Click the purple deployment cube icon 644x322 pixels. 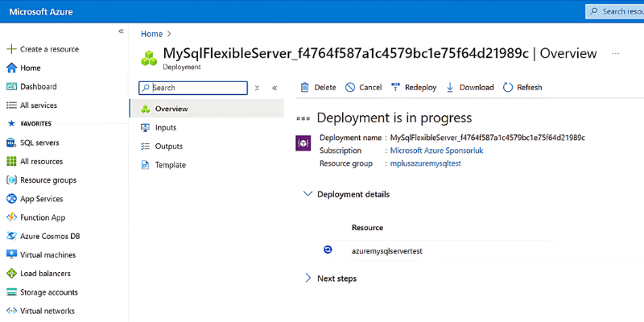click(303, 143)
